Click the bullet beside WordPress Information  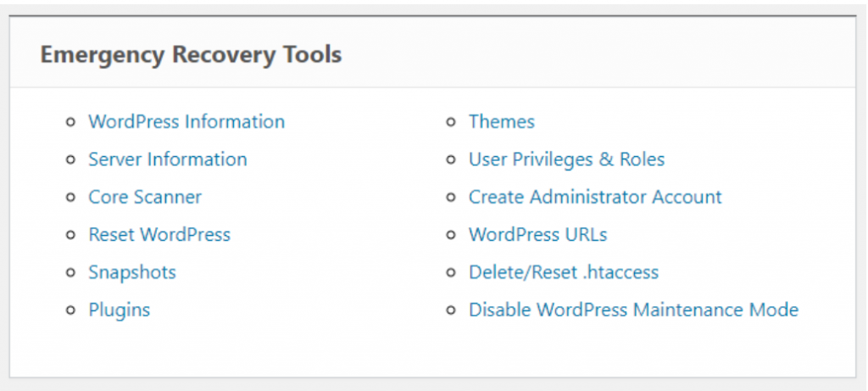tap(70, 123)
